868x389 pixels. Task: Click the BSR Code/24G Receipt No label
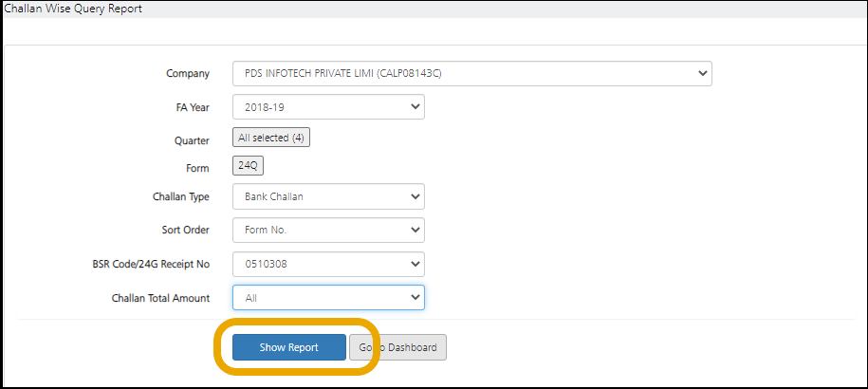pyautogui.click(x=145, y=265)
